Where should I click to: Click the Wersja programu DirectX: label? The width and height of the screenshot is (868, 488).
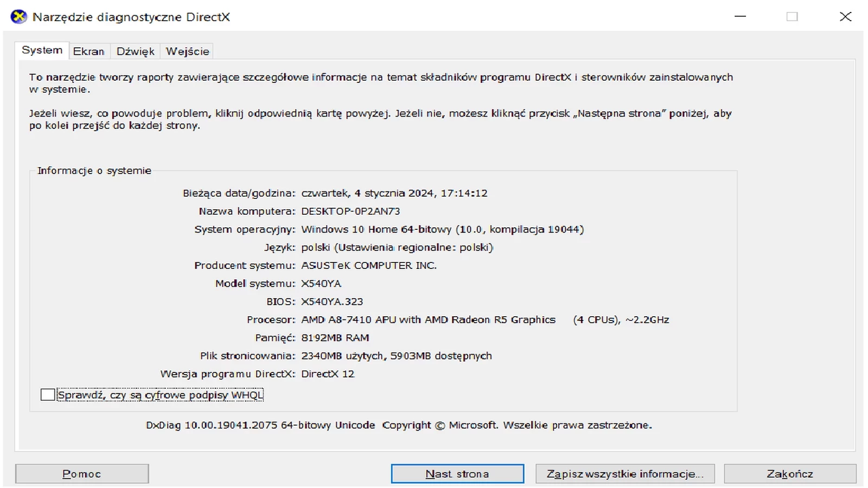tap(228, 374)
